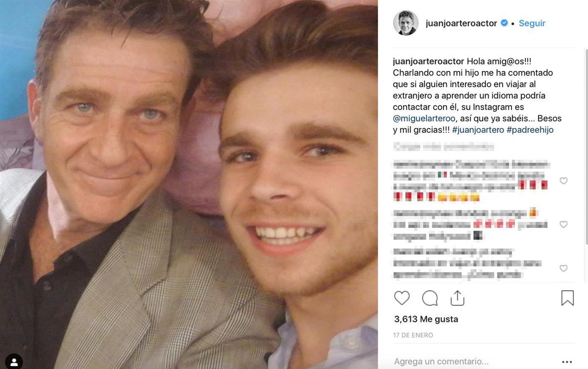Follow the account with Seguir
Image resolution: width=588 pixels, height=369 pixels.
(532, 23)
